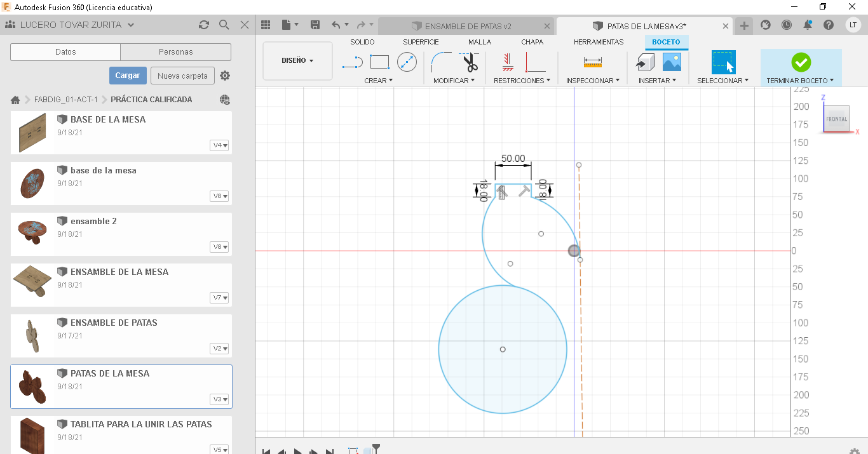The width and height of the screenshot is (868, 454).
Task: Select the Fillet sketch tool
Action: pos(442,62)
